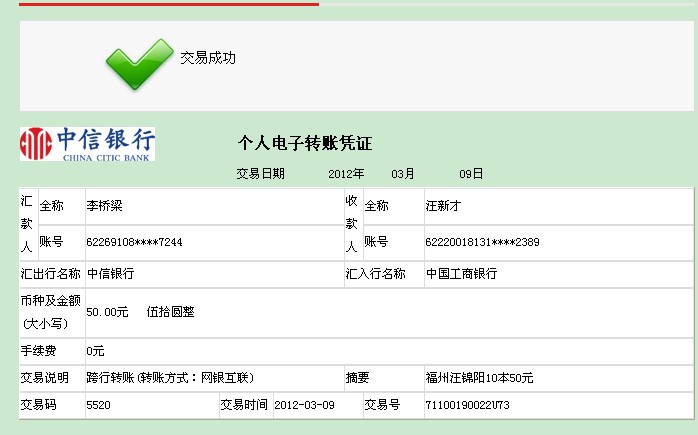Select remitter account number ending 7244
Viewport: 698px width, 435px height.
pyautogui.click(x=134, y=242)
